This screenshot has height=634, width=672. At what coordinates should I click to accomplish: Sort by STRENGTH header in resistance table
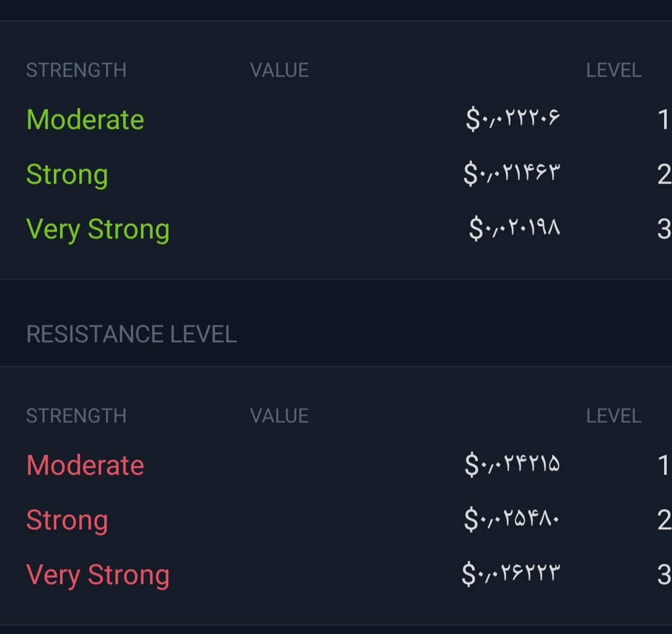pos(76,416)
